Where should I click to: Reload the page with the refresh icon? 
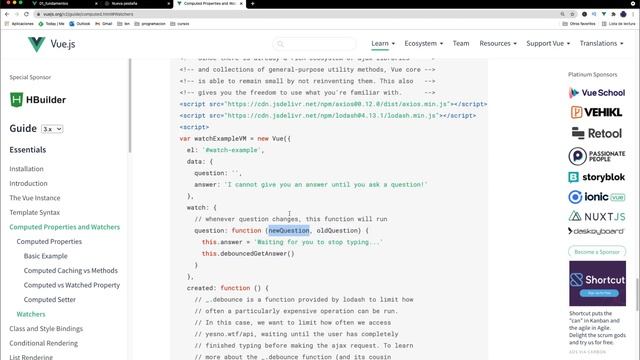pyautogui.click(x=27, y=14)
